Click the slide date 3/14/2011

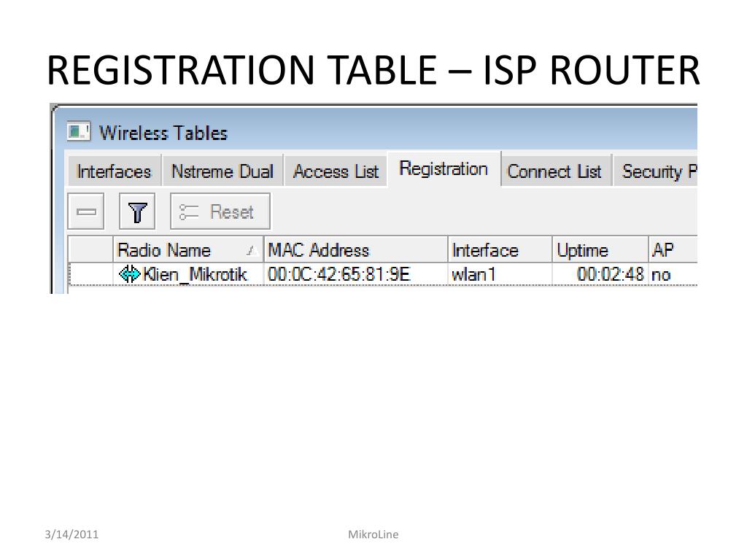[x=71, y=534]
